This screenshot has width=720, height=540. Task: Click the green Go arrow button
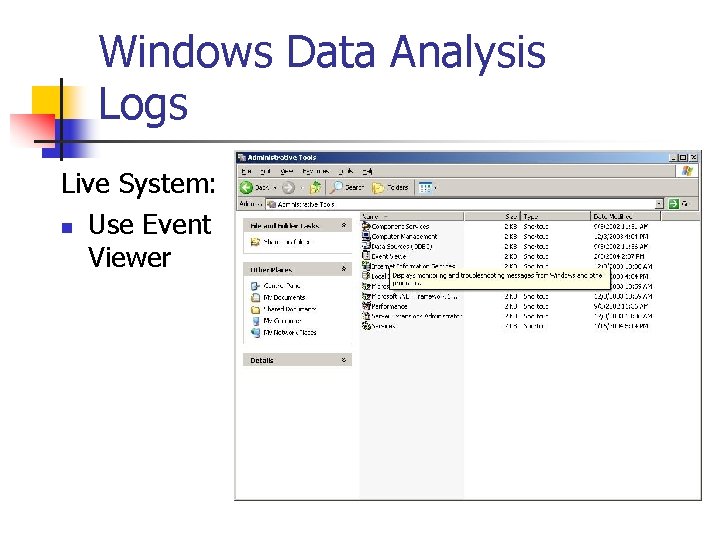tap(673, 204)
